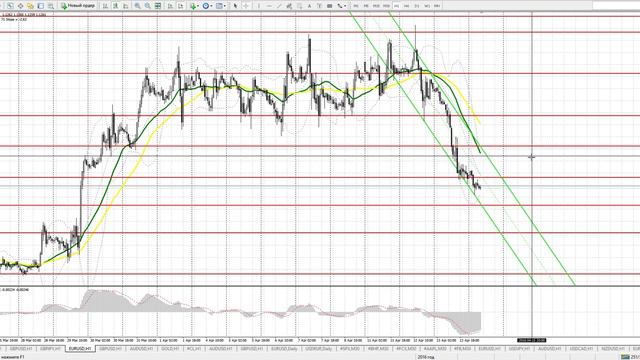Open the USDRUR,Daily chart tab
This screenshot has width=640, height=360.
pyautogui.click(x=317, y=349)
